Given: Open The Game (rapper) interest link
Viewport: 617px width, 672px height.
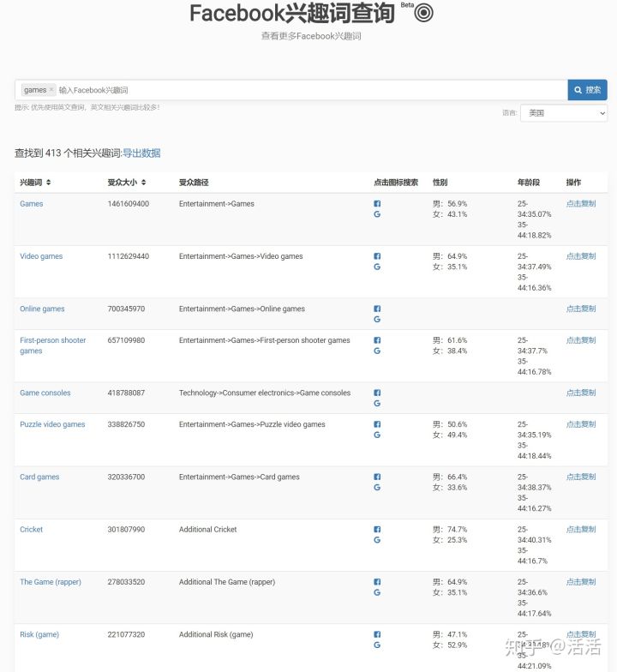Looking at the screenshot, I should click(x=50, y=581).
